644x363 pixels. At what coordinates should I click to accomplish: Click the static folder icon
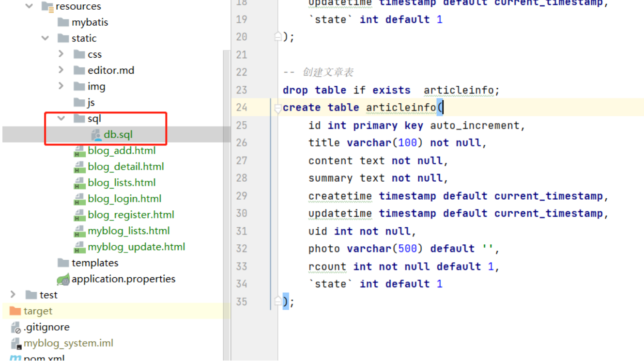point(63,38)
